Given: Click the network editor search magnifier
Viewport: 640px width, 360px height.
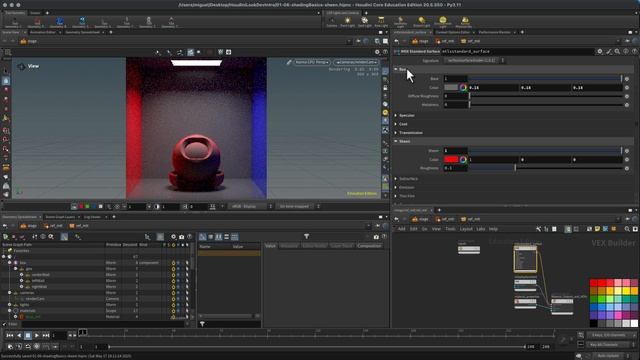Looking at the screenshot, I should pyautogui.click(x=627, y=229).
